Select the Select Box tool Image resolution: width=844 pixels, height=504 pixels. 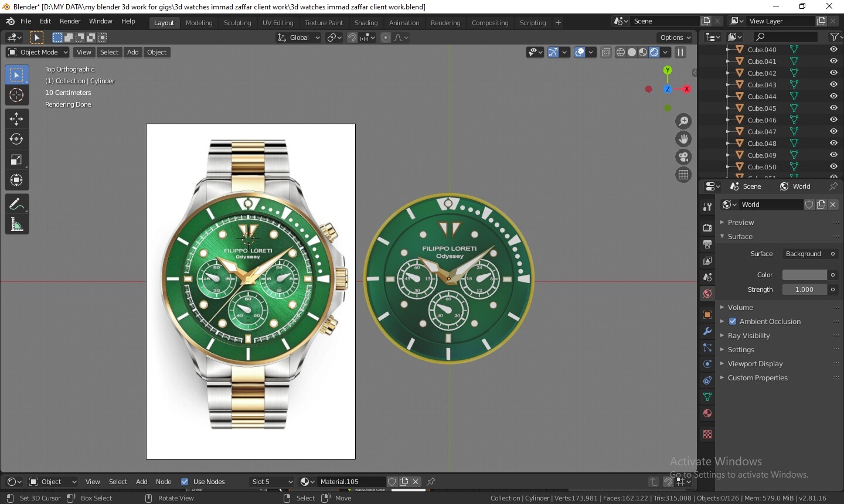click(16, 75)
